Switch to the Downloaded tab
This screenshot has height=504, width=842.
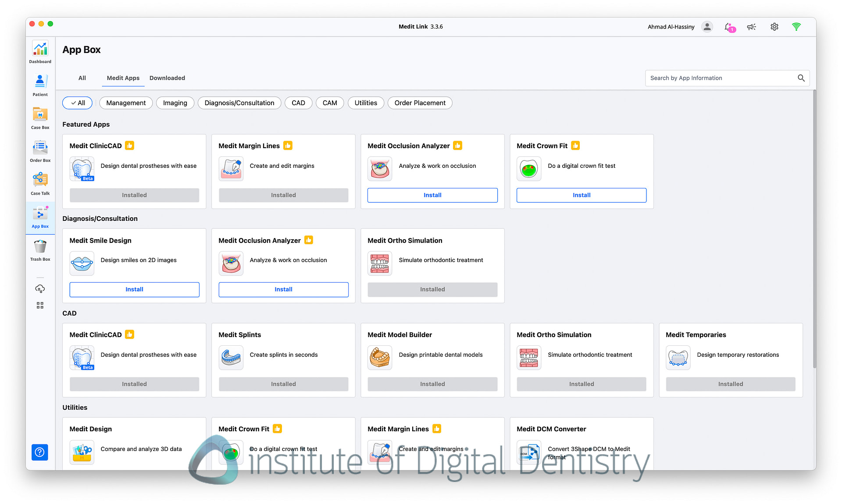[167, 78]
